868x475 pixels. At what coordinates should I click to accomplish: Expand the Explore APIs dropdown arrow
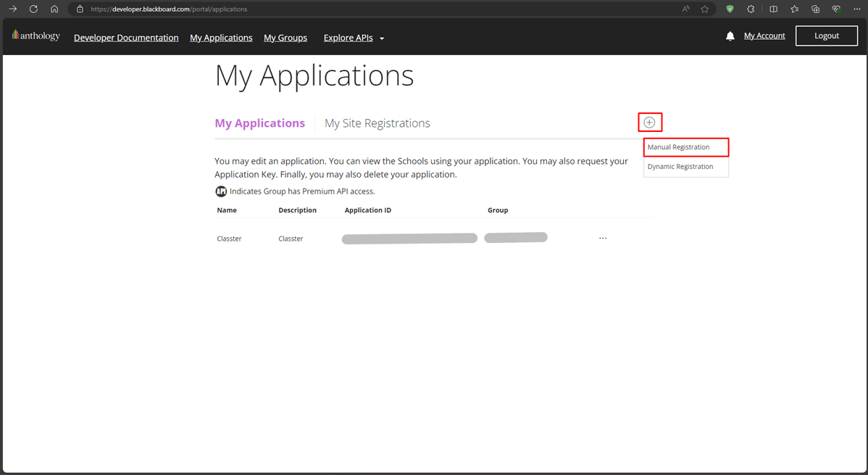click(x=382, y=38)
